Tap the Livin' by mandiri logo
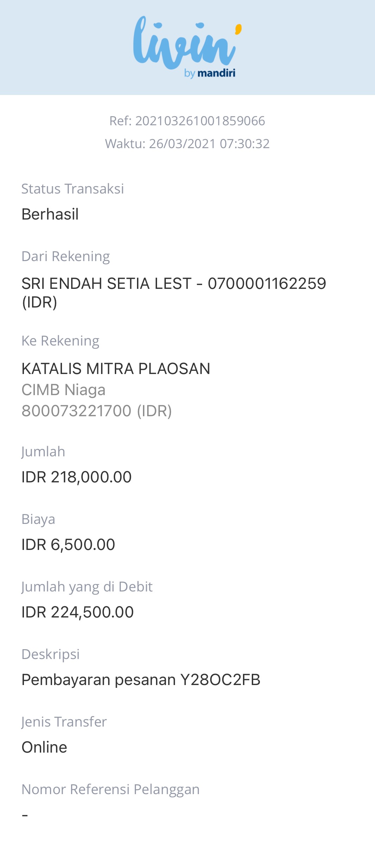Image resolution: width=375 pixels, height=868 pixels. [187, 47]
